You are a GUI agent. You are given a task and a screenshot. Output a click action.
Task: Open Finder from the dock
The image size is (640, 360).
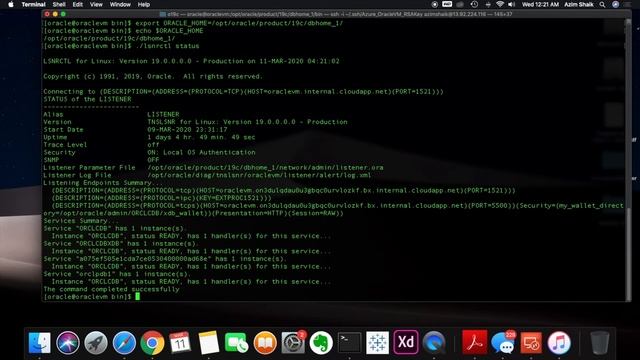(40, 342)
